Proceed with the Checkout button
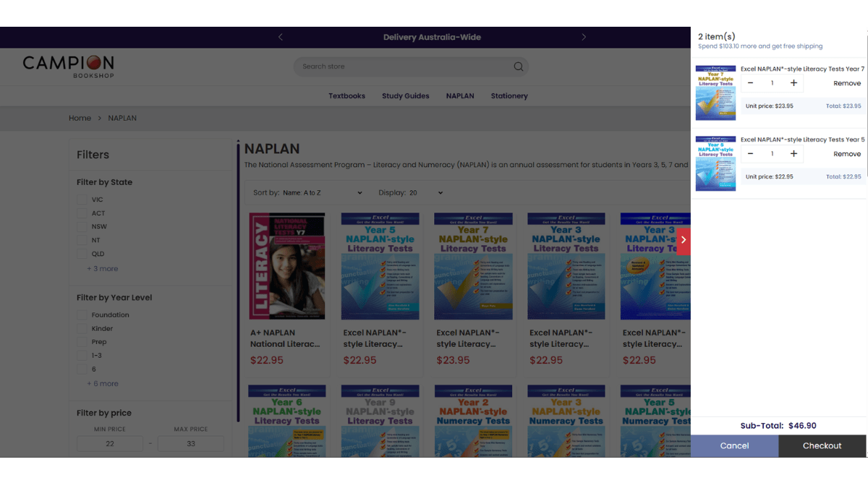 [822, 446]
